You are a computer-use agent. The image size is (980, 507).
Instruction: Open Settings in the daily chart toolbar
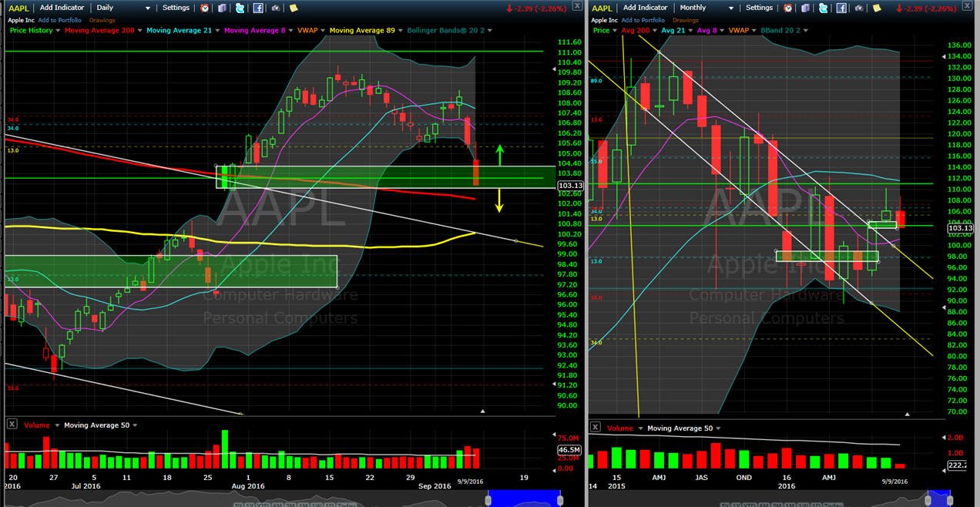point(176,8)
